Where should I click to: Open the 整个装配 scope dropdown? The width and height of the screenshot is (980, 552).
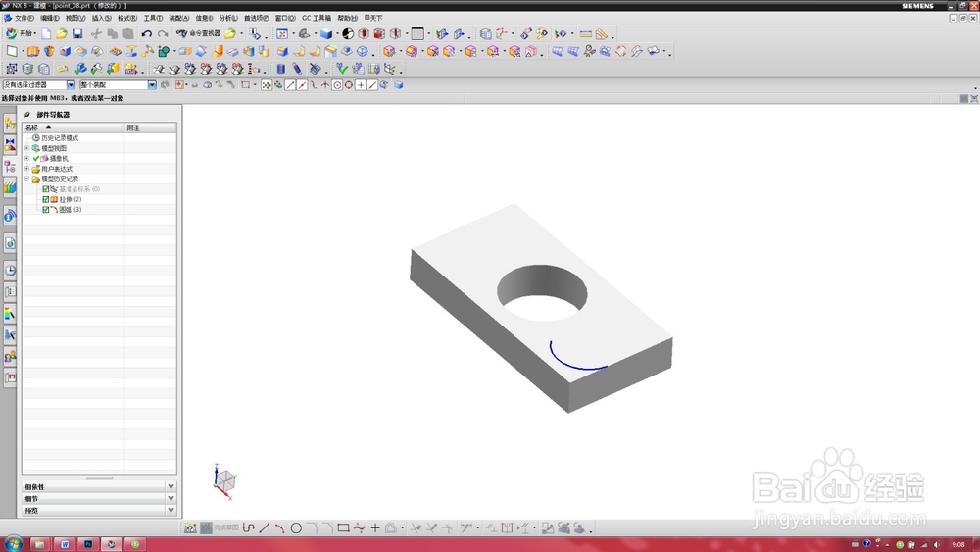tap(152, 85)
